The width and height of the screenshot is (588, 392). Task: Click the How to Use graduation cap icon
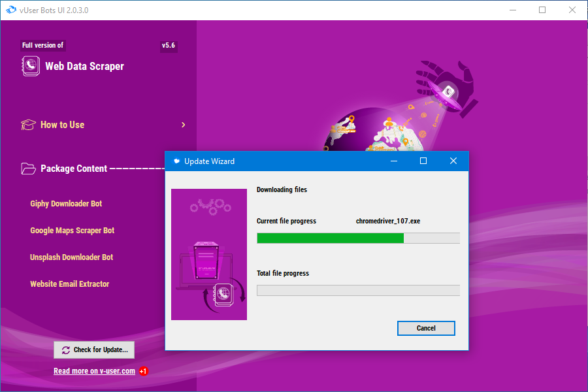[28, 125]
